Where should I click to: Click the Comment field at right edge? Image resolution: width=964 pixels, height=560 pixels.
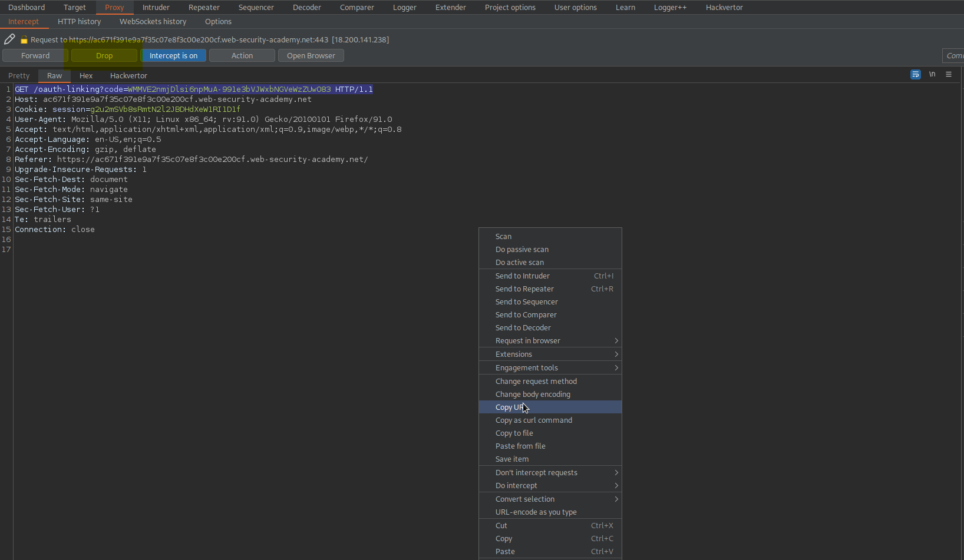(953, 55)
